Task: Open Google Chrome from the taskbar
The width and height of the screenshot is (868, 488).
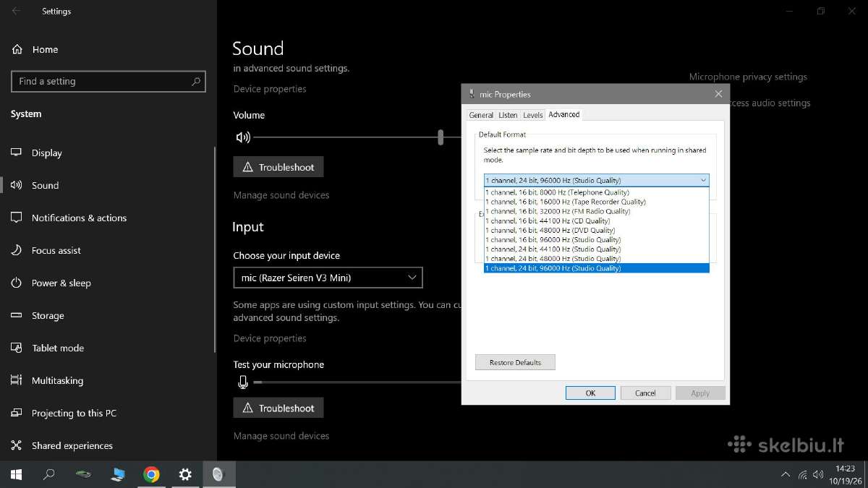Action: coord(151,474)
